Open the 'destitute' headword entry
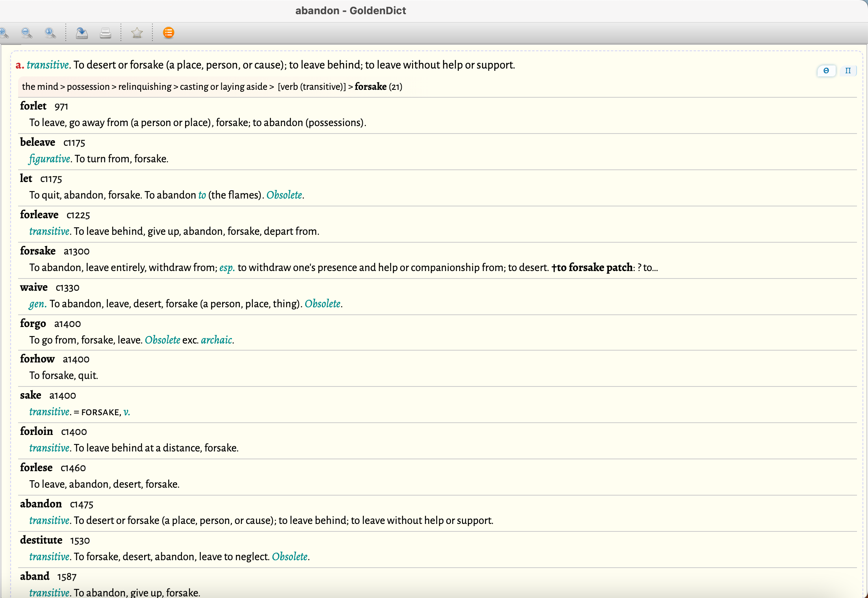Screen dimensions: 868x598 coord(41,540)
